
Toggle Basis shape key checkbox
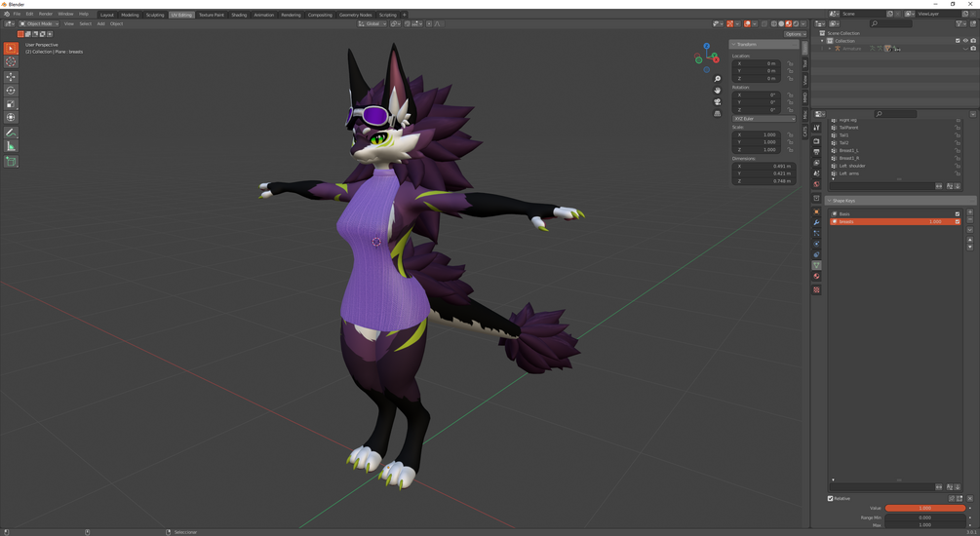pos(957,213)
